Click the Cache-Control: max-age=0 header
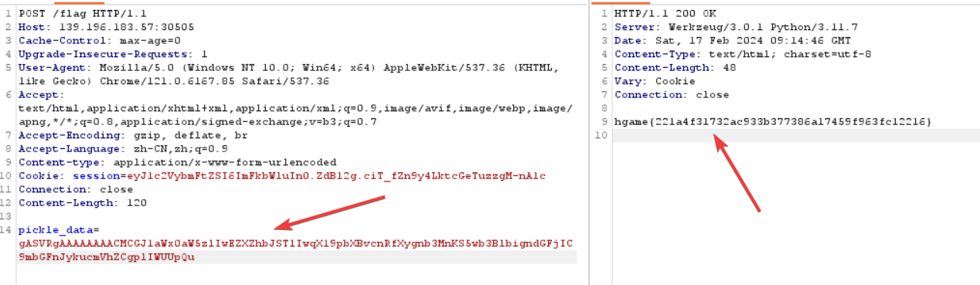 (x=100, y=40)
